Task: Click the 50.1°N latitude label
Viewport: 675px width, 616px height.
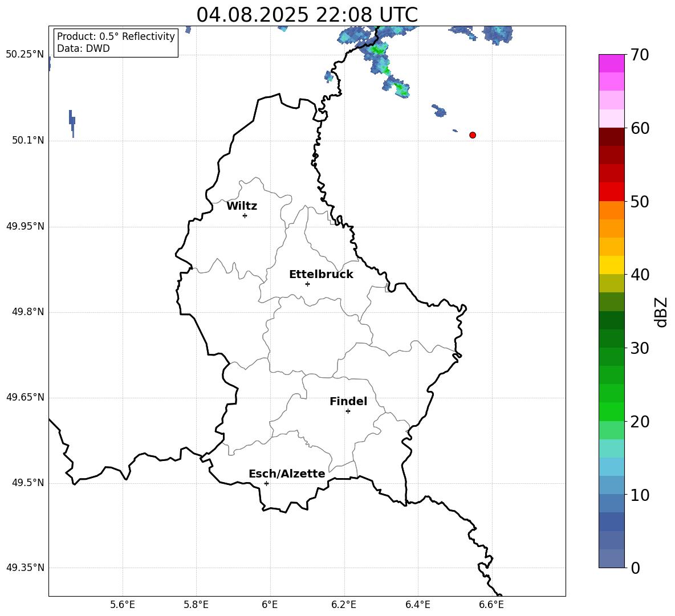Action: (28, 140)
